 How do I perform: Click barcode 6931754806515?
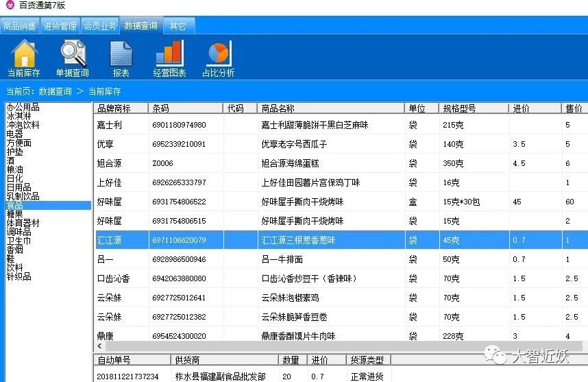point(179,221)
